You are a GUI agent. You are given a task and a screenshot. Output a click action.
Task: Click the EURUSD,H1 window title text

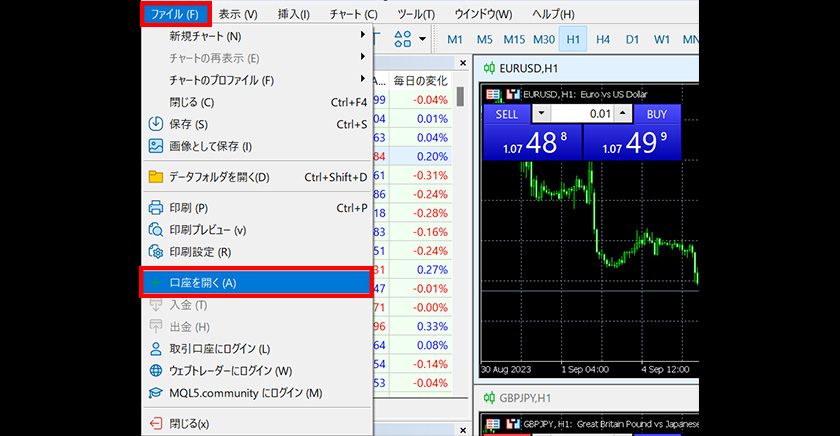click(x=529, y=69)
